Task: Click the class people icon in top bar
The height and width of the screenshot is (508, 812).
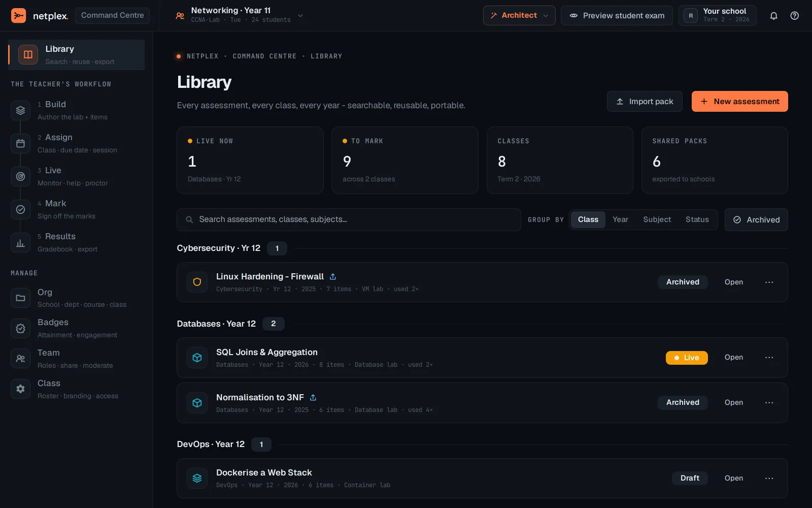Action: (180, 16)
